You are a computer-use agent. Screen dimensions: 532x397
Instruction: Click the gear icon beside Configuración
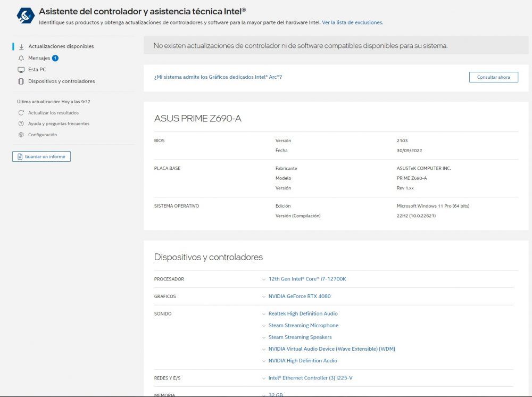[x=21, y=135]
